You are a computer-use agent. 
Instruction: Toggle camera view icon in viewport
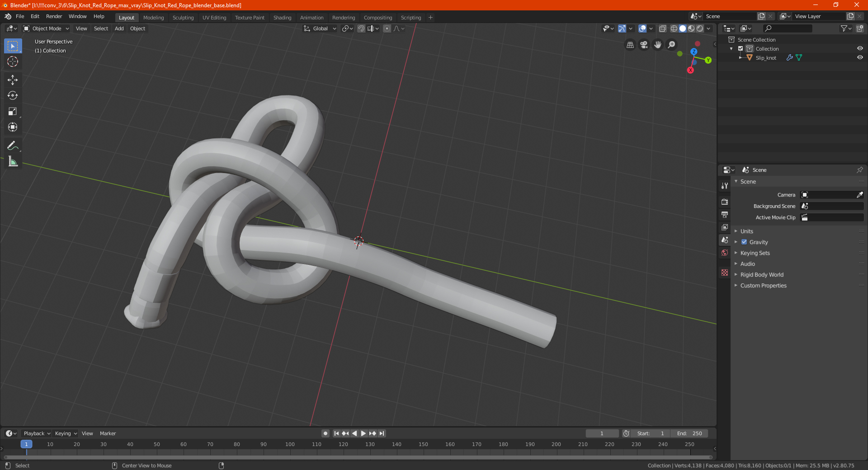pyautogui.click(x=644, y=45)
